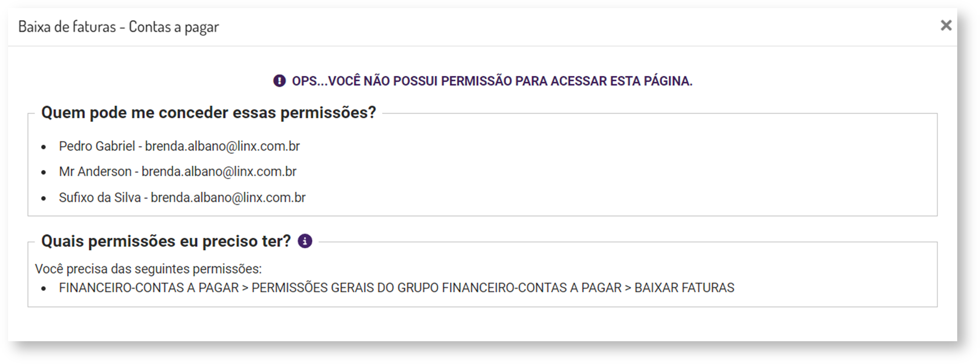
Task: Click the email address beside Mr Anderson
Action: pyautogui.click(x=219, y=172)
